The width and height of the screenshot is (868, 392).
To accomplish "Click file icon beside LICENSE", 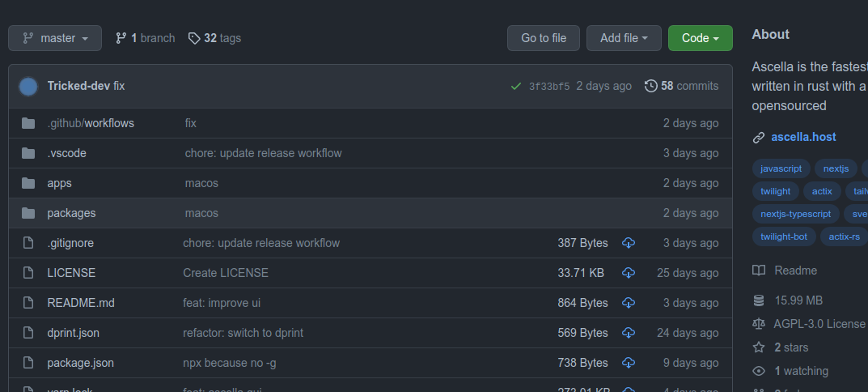I will pyautogui.click(x=28, y=273).
